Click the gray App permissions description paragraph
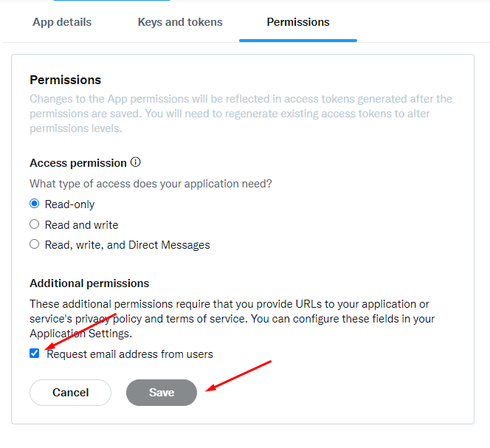Image resolution: width=490 pixels, height=448 pixels. [x=241, y=114]
